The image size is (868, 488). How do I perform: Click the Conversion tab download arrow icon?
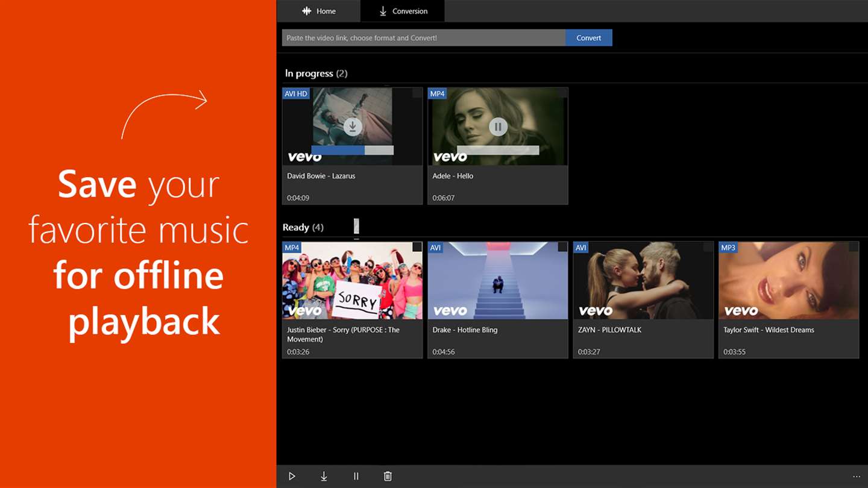[x=383, y=11]
